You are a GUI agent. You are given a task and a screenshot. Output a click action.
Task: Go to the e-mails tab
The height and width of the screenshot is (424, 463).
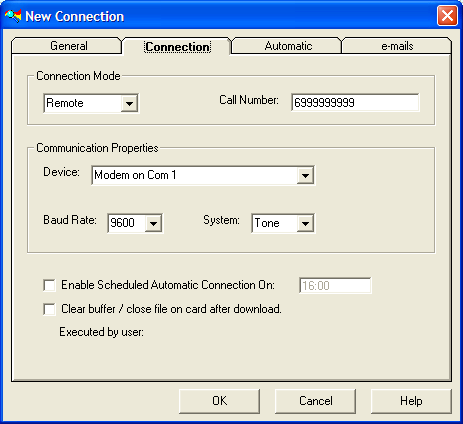(x=397, y=46)
